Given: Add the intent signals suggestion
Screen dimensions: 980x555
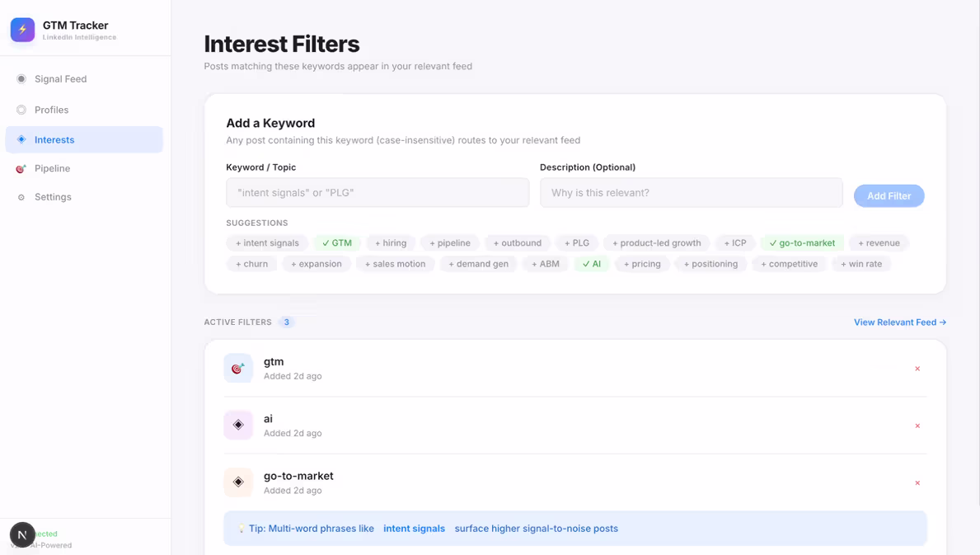Looking at the screenshot, I should [x=266, y=242].
